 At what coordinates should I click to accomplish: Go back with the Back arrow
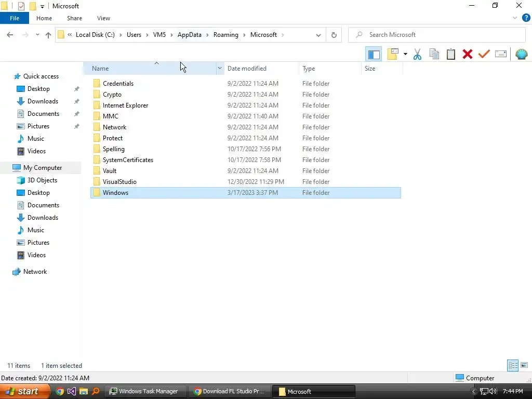pos(10,35)
